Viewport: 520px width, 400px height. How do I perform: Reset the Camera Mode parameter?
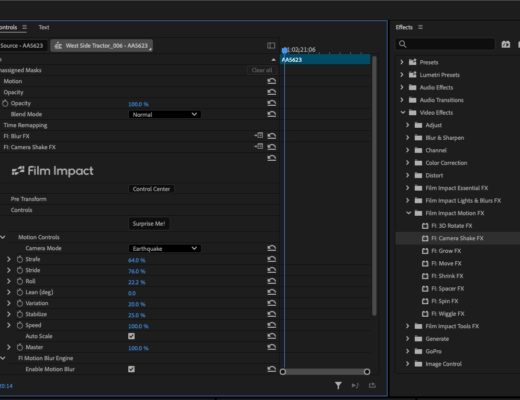[x=272, y=248]
